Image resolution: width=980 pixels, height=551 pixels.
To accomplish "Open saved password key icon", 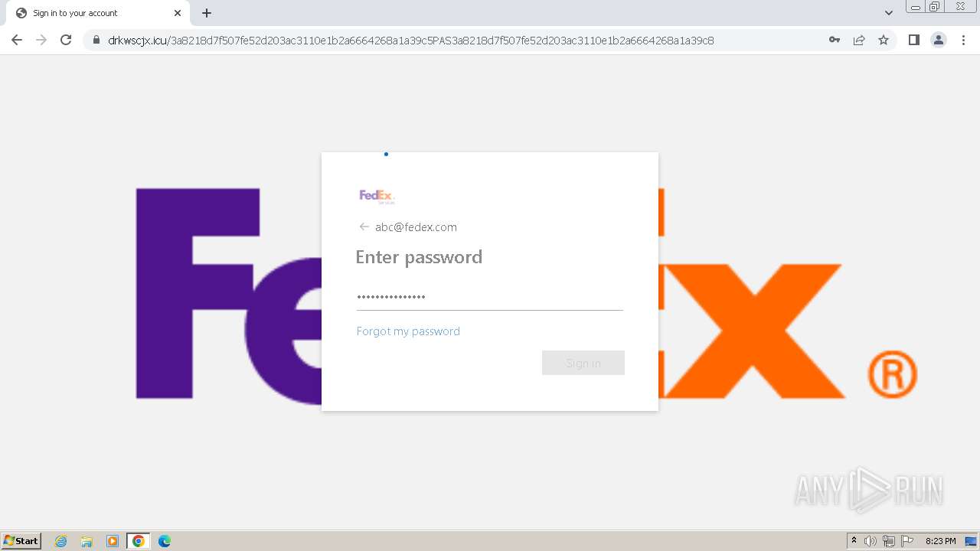I will (835, 40).
